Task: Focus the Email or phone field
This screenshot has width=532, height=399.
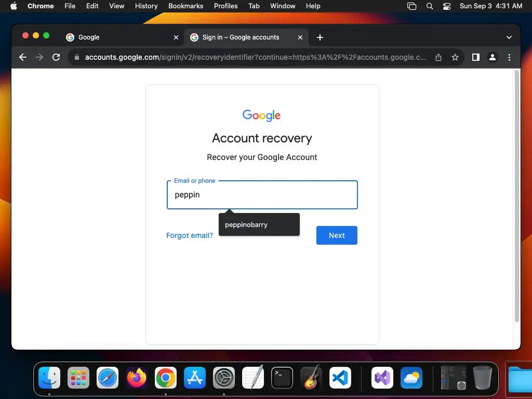Action: tap(262, 195)
